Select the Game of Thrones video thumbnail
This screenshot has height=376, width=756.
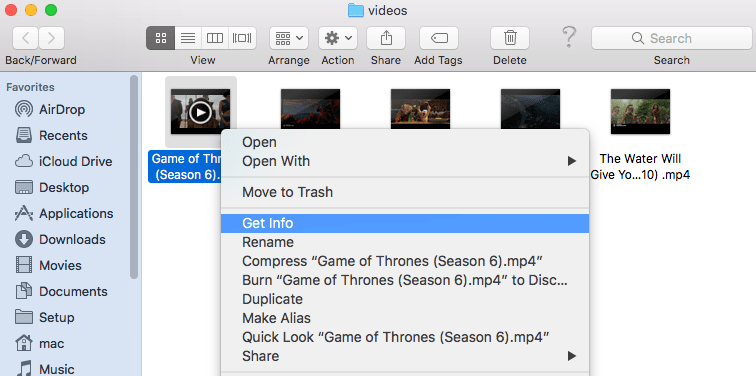pos(201,112)
